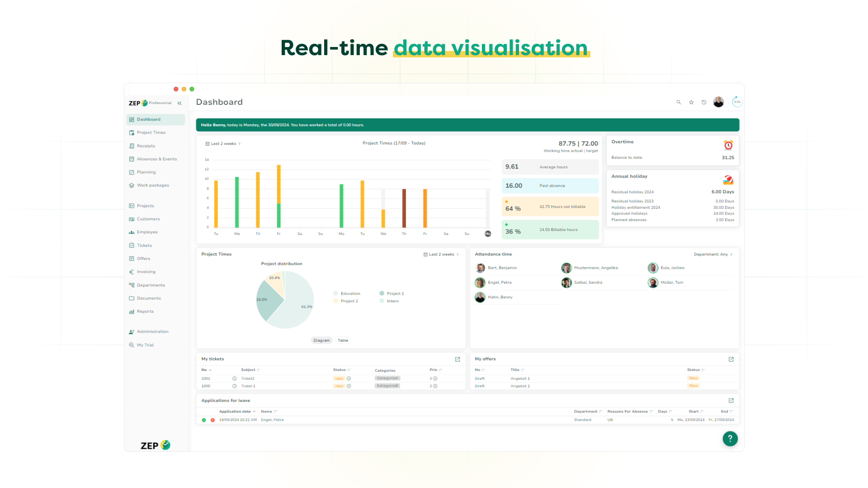Select the Diagram view button
Image resolution: width=868 pixels, height=488 pixels.
pyautogui.click(x=321, y=341)
